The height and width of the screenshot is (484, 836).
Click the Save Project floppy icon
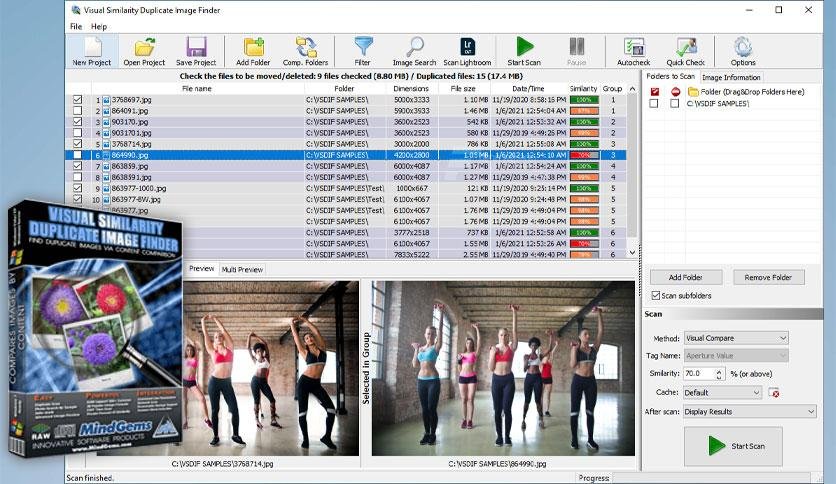tap(196, 52)
